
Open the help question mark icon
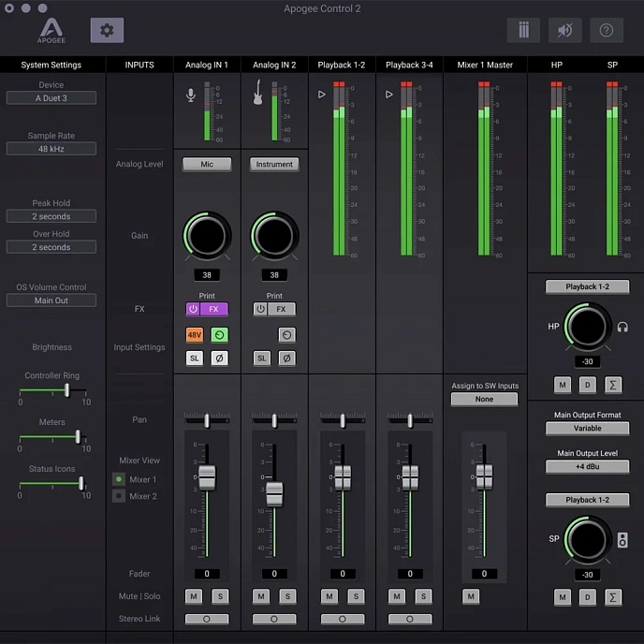[x=607, y=30]
